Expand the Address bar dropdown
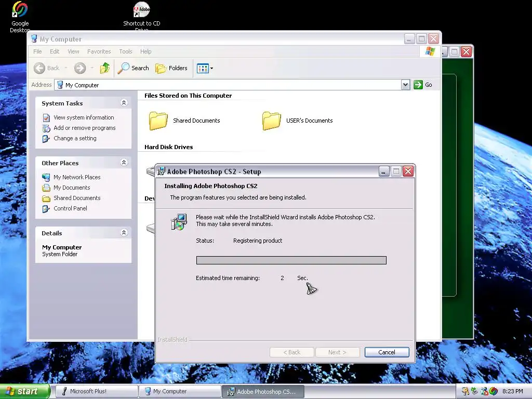The width and height of the screenshot is (532, 399). 405,85
